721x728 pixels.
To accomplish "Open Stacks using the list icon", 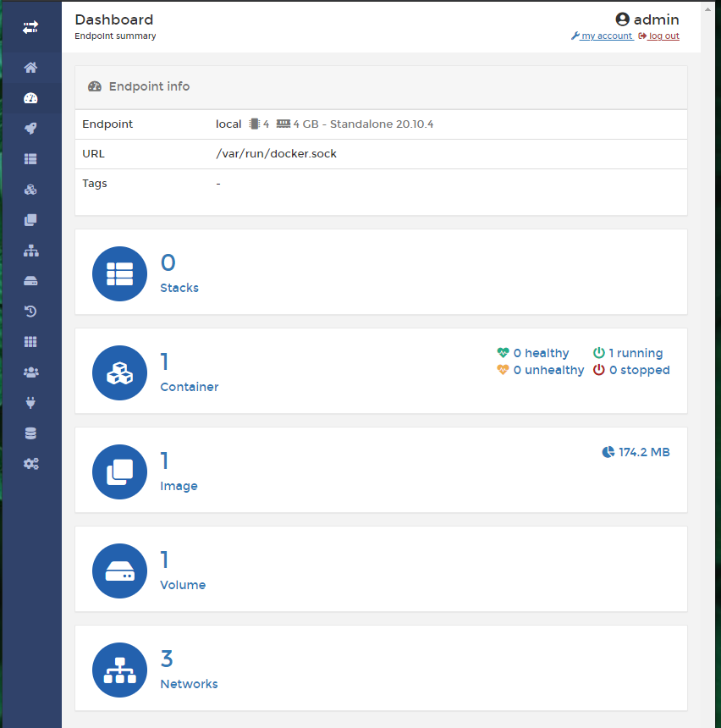I will click(30, 158).
